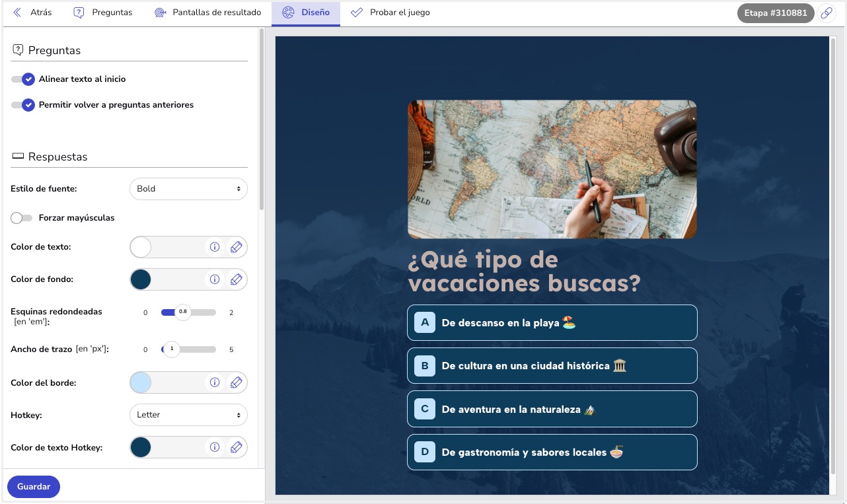Click the info icon beside Color de texto Hotkey

pos(215,447)
